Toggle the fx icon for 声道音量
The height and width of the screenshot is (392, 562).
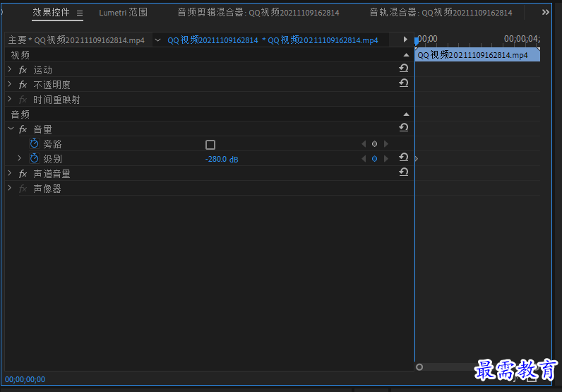[x=23, y=174]
